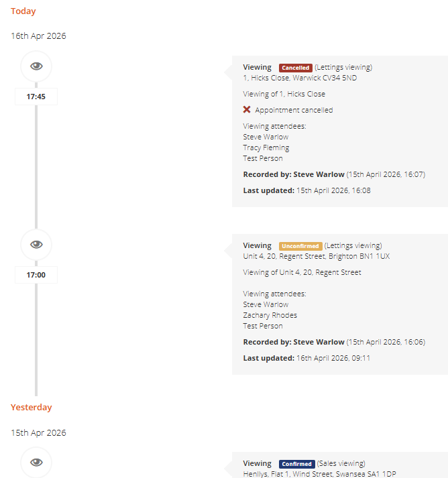Click the eye icon under Yesterday
Viewport: 448px width, 478px height.
[x=36, y=462]
